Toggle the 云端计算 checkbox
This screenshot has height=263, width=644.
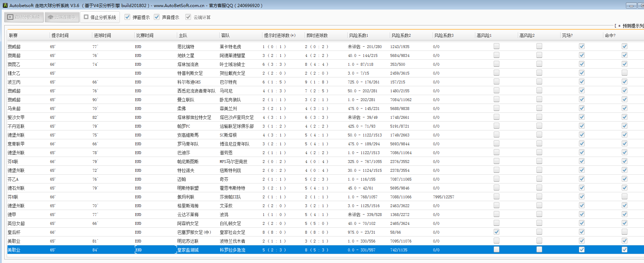pyautogui.click(x=188, y=17)
